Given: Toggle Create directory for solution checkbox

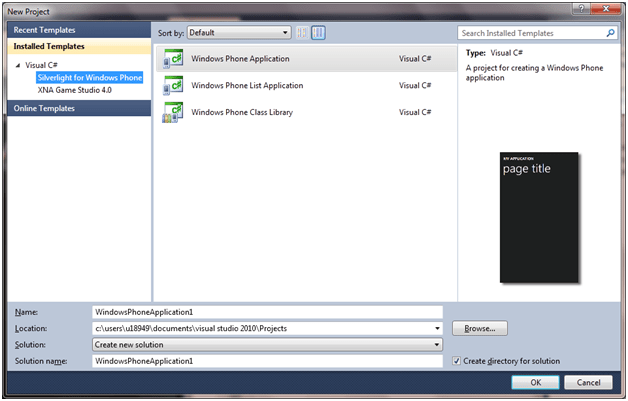Looking at the screenshot, I should click(457, 361).
